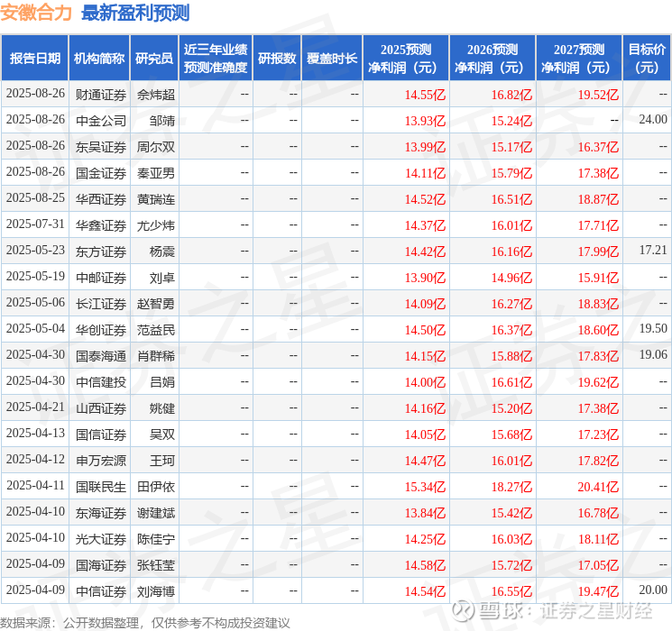672x631 pixels.
Task: Click the 目标价 column header
Action: (x=647, y=59)
